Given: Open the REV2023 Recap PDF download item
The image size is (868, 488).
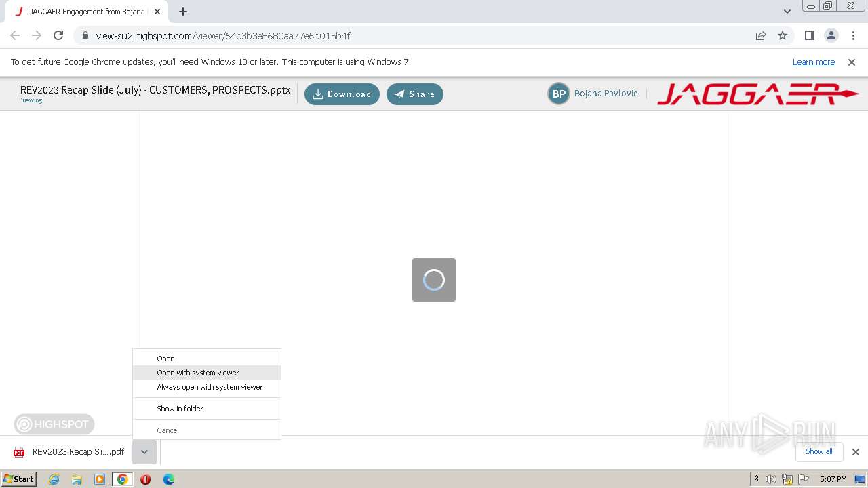Looking at the screenshot, I should (71, 452).
